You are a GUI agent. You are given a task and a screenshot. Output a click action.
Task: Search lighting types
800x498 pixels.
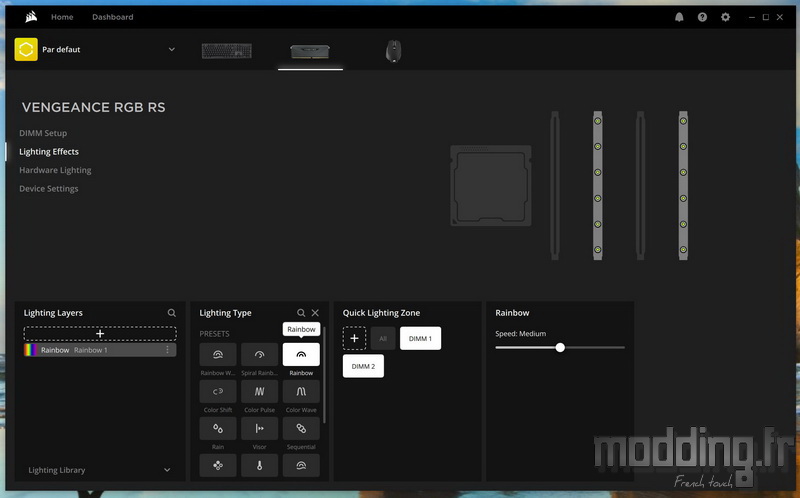click(x=301, y=313)
